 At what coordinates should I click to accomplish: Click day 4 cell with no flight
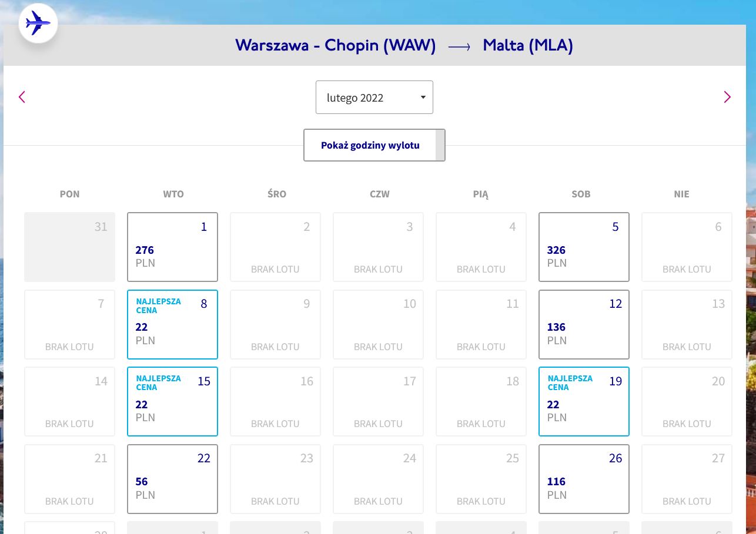pyautogui.click(x=481, y=247)
